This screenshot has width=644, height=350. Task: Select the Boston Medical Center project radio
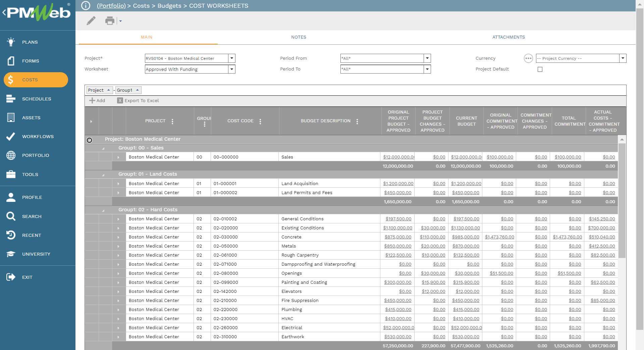tap(90, 140)
